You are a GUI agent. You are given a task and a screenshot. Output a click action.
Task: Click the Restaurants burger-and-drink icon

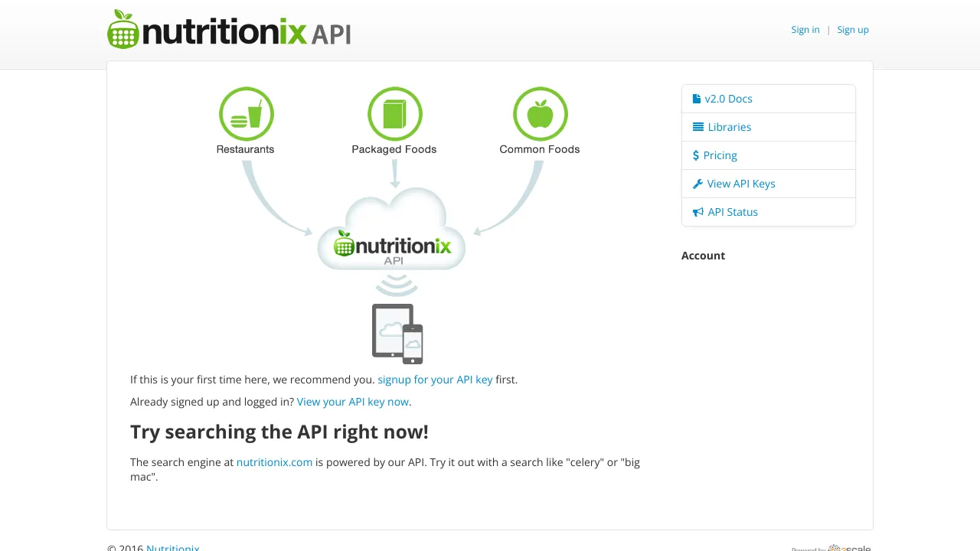[x=247, y=114]
